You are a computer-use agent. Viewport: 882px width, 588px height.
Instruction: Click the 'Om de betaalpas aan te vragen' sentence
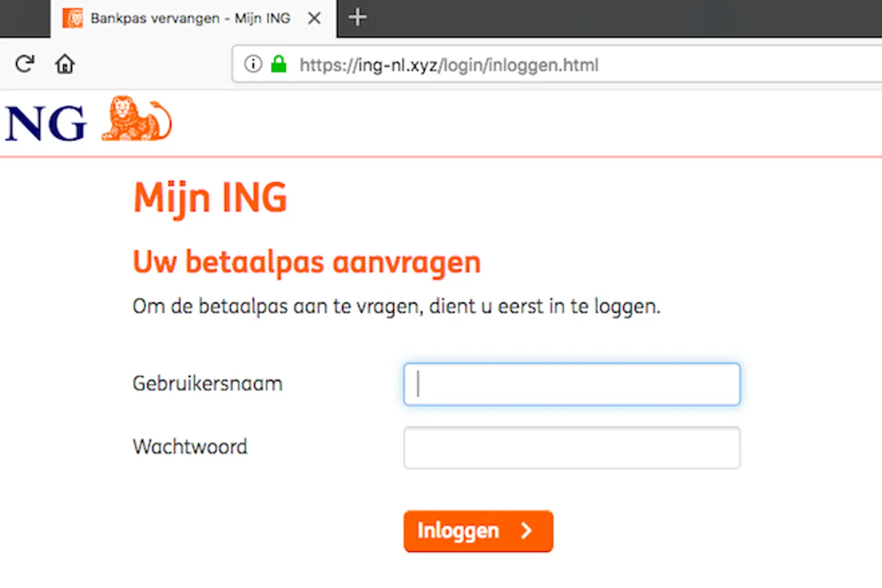point(396,306)
